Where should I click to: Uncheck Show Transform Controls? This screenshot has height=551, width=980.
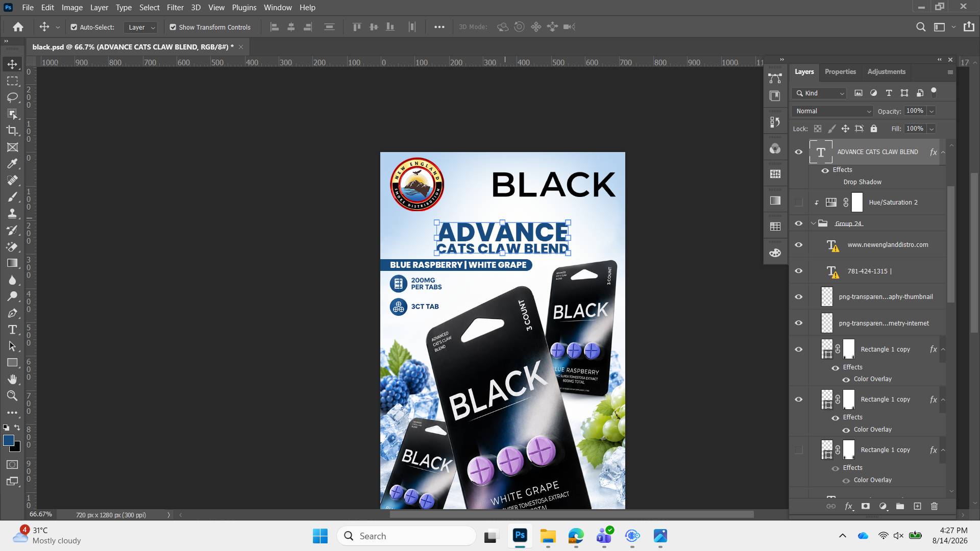click(173, 28)
